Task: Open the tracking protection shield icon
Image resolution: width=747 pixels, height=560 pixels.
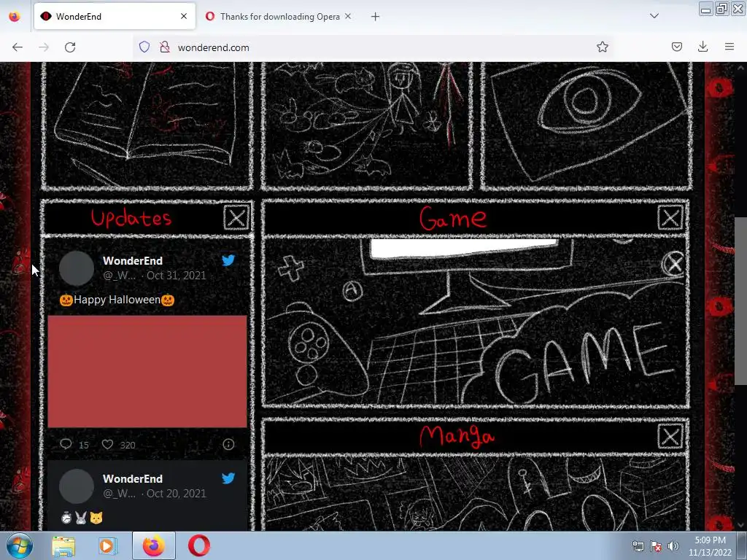Action: (x=144, y=47)
